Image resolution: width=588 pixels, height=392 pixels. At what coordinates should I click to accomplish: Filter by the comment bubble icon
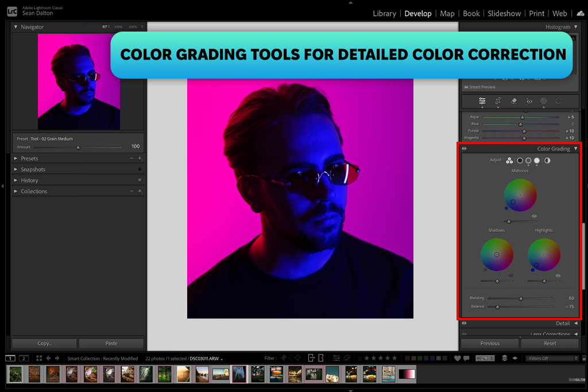pyautogui.click(x=466, y=358)
